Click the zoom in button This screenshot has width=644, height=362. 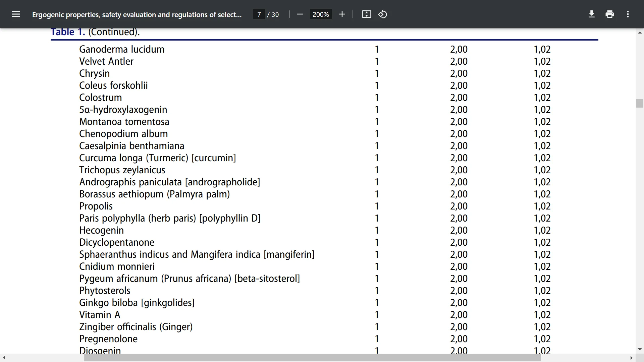click(343, 15)
